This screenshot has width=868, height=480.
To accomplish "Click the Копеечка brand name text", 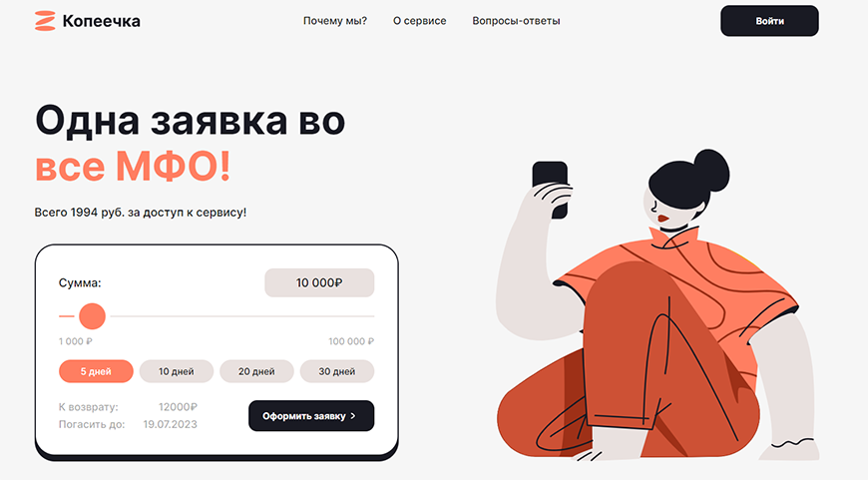I will tap(102, 21).
